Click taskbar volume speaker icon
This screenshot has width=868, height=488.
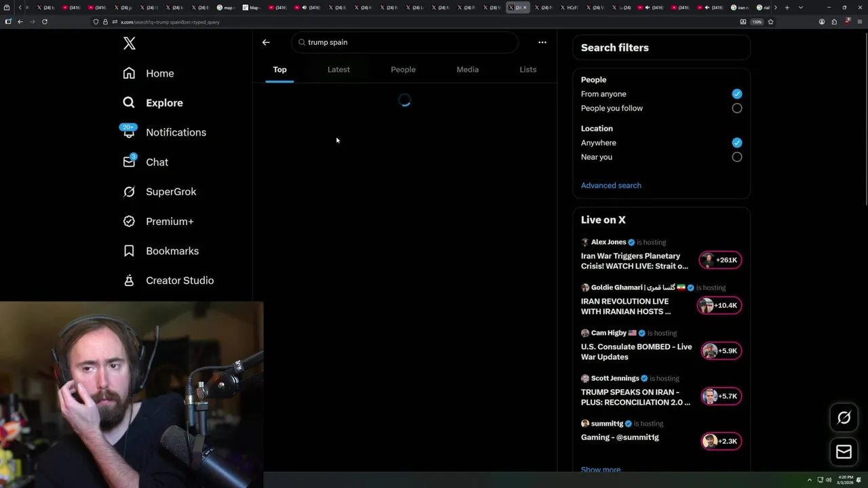pyautogui.click(x=829, y=480)
